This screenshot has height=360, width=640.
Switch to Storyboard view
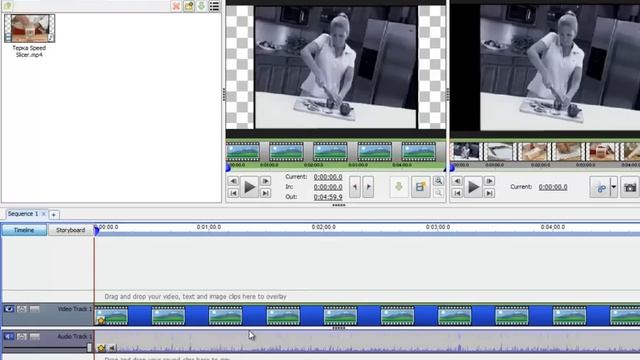[x=71, y=230]
